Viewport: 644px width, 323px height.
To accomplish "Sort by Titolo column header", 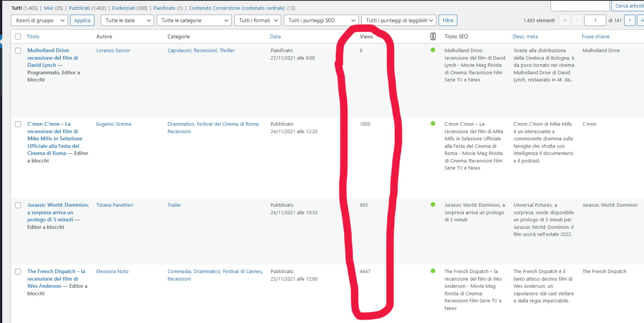I will 33,36.
